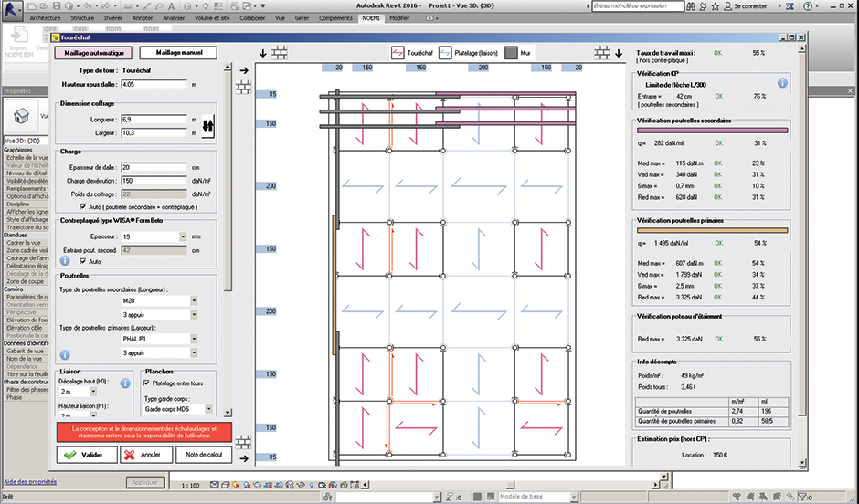
Task: Click info icon in Vérification CP section
Action: pos(782,83)
